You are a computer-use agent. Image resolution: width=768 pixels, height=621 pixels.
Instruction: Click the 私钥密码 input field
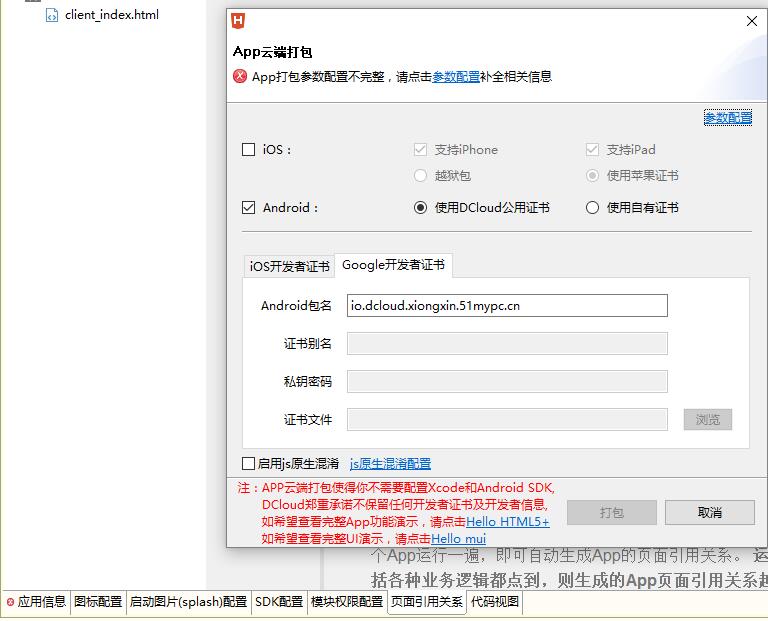tap(507, 381)
